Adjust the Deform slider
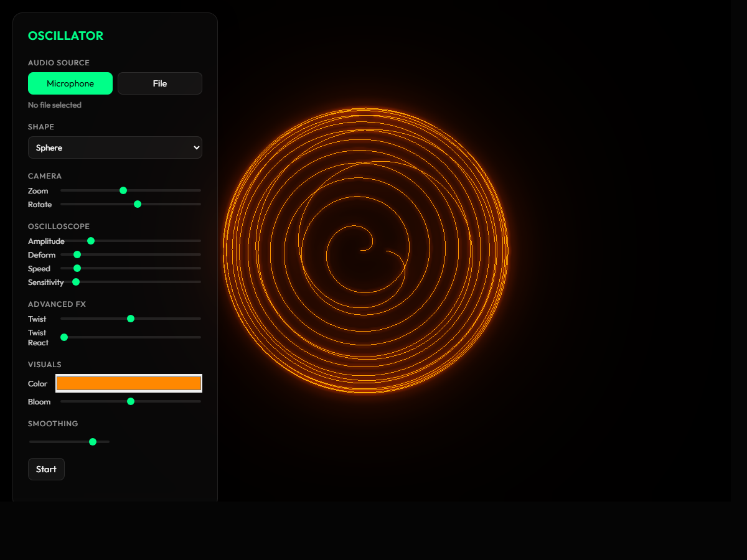The width and height of the screenshot is (747, 560). pos(77,254)
